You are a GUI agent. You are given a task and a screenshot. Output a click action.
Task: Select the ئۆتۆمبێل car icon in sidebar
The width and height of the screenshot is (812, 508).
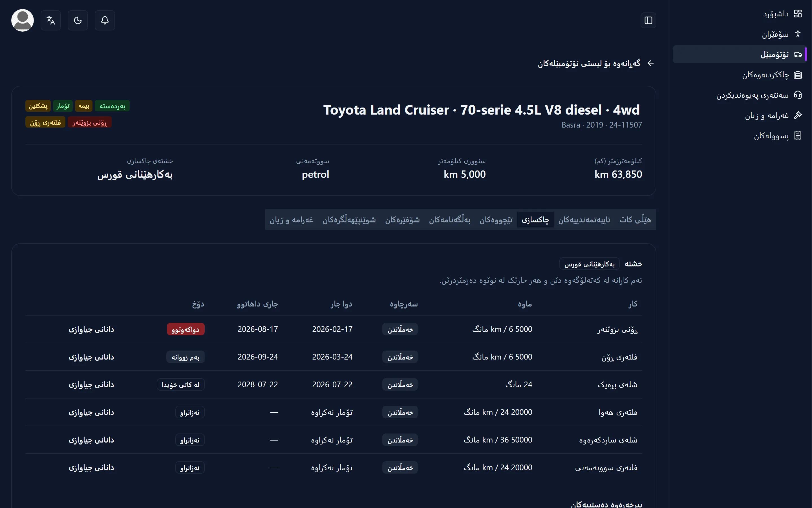[798, 54]
